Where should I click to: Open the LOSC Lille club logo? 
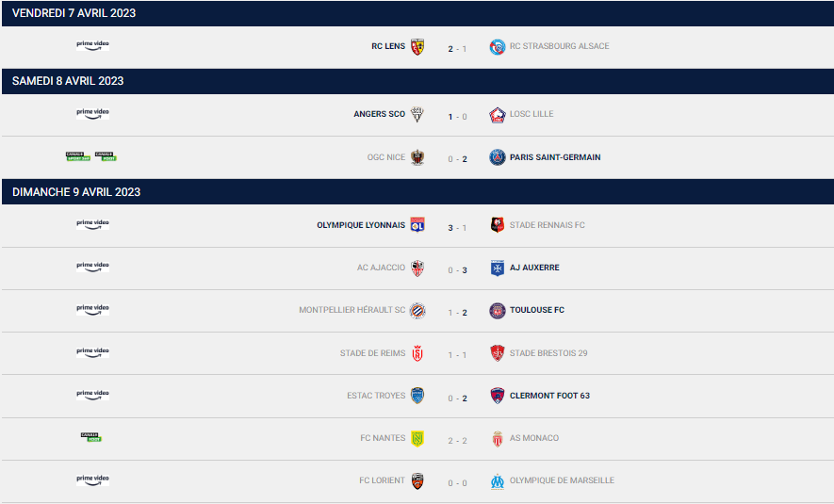tap(498, 115)
